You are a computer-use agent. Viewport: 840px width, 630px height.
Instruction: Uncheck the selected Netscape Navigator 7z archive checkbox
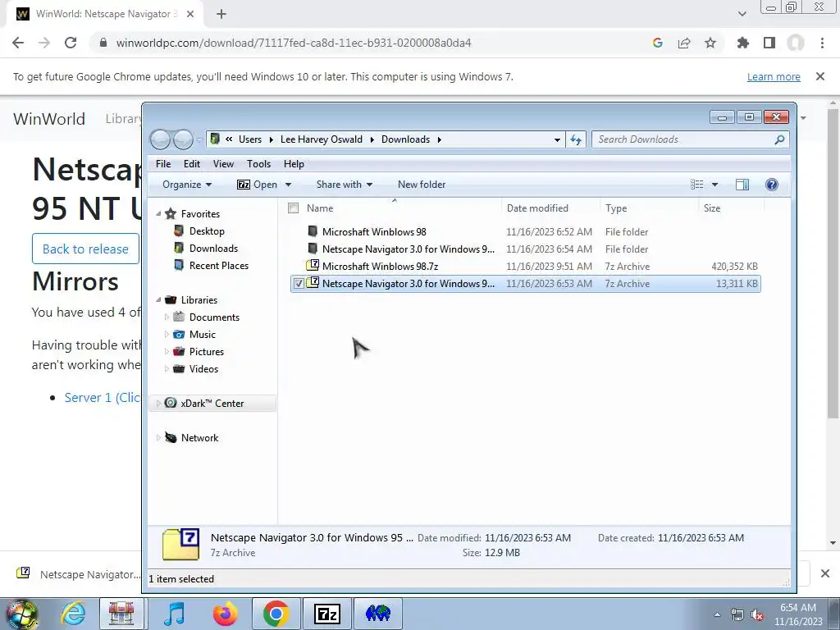[299, 283]
